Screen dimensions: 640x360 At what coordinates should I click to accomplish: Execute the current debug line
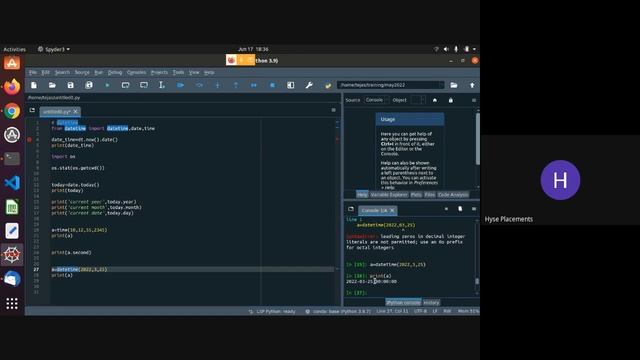coord(199,85)
